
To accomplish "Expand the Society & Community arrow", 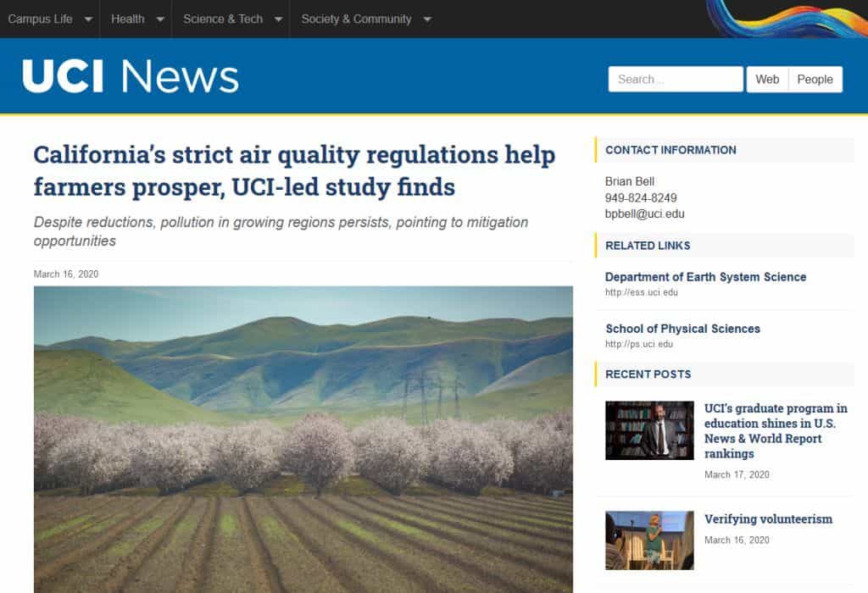I will coord(426,19).
